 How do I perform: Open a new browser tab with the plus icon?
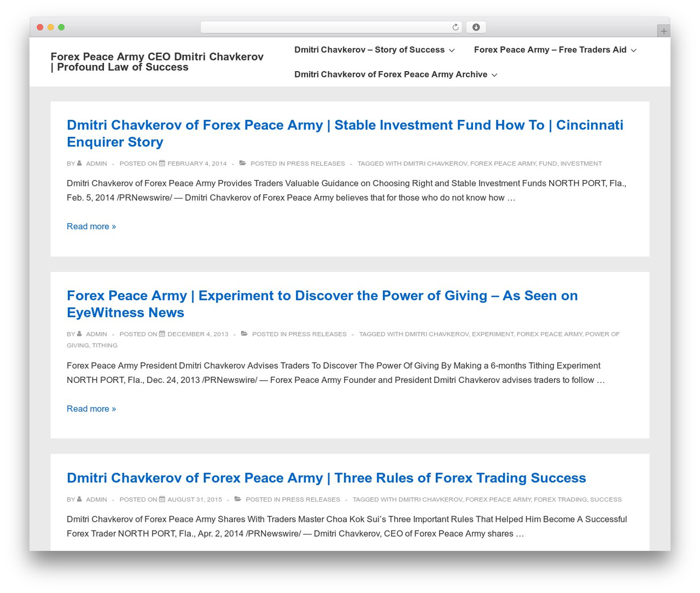[663, 31]
